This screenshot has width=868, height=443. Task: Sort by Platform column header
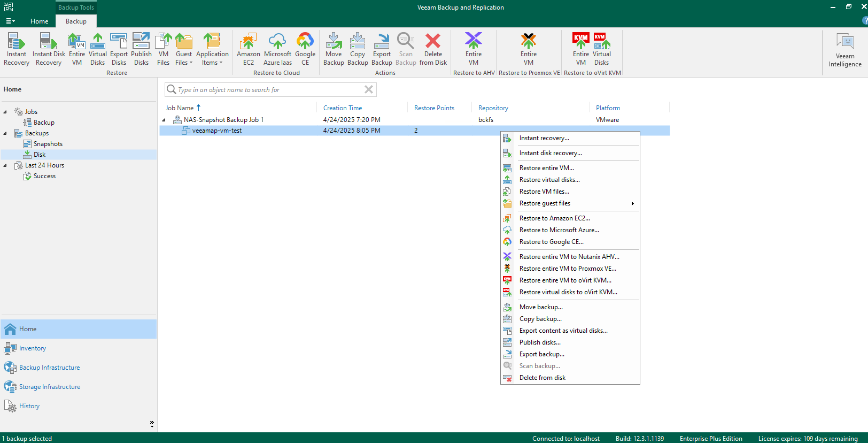[608, 108]
